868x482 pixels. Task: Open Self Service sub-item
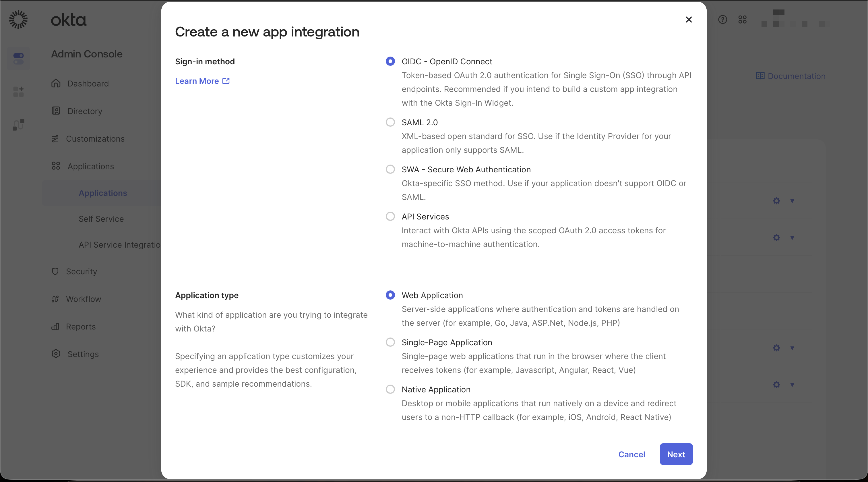[101, 219]
